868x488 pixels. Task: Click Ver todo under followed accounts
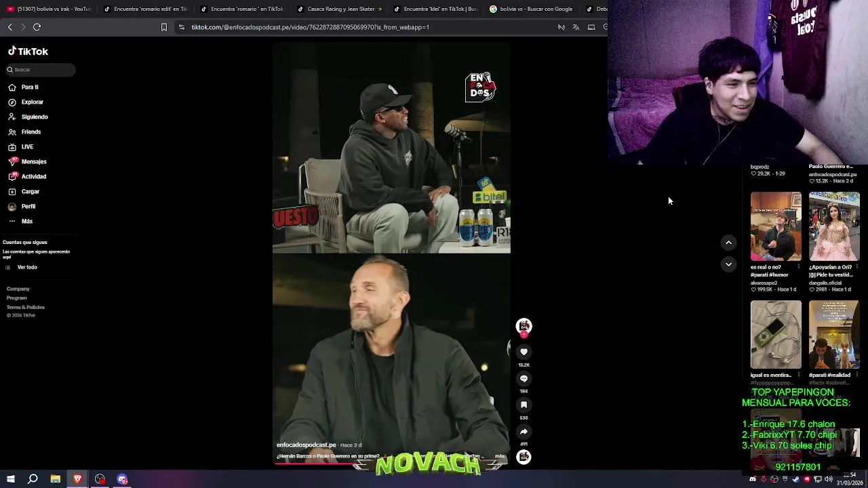coord(27,267)
